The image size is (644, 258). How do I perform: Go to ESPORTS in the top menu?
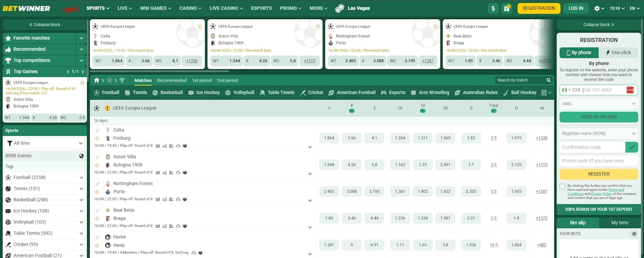tap(261, 8)
